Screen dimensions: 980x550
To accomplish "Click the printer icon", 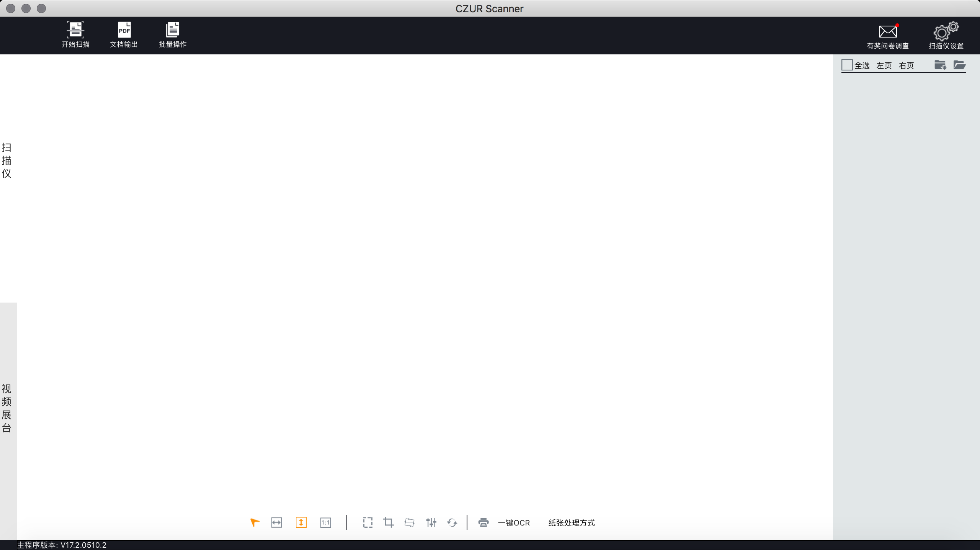I will tap(483, 522).
